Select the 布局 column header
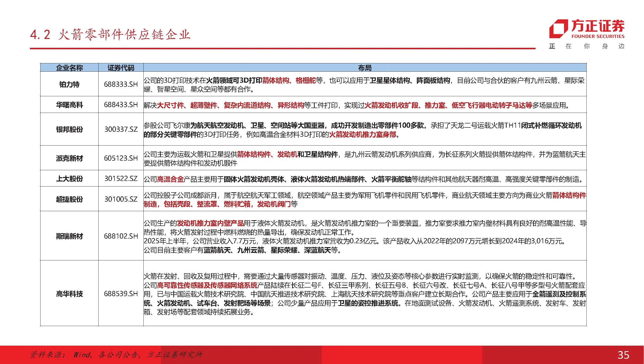The width and height of the screenshot is (644, 364). [x=365, y=68]
